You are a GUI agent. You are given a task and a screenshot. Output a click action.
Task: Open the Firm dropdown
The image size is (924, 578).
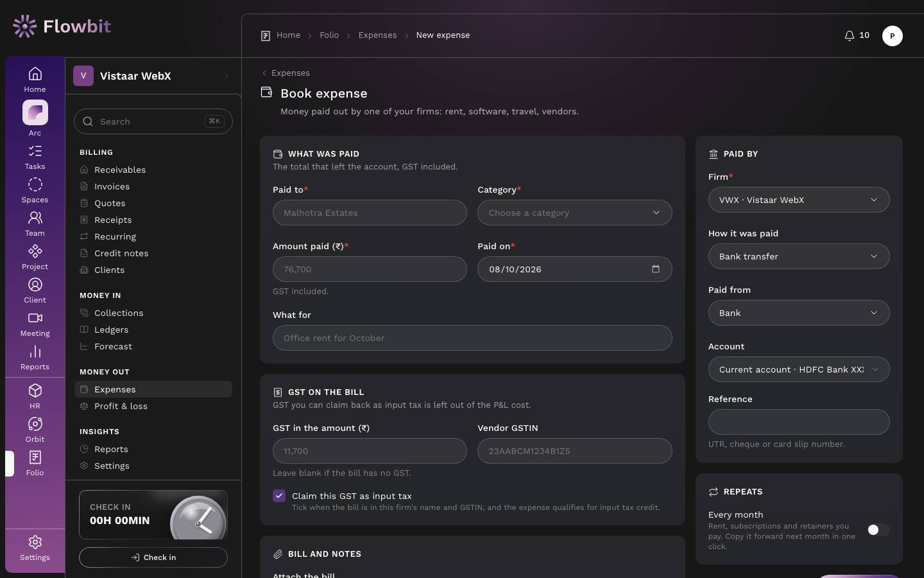(x=799, y=200)
